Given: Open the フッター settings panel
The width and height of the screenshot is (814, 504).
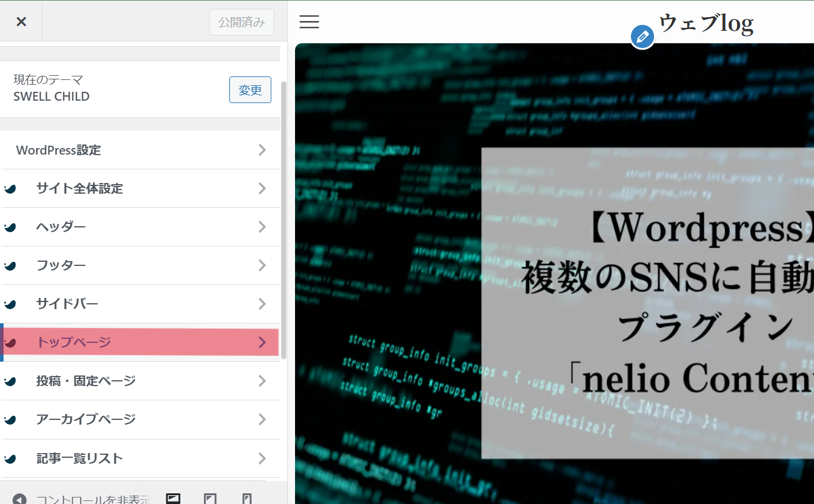Looking at the screenshot, I should [x=140, y=265].
